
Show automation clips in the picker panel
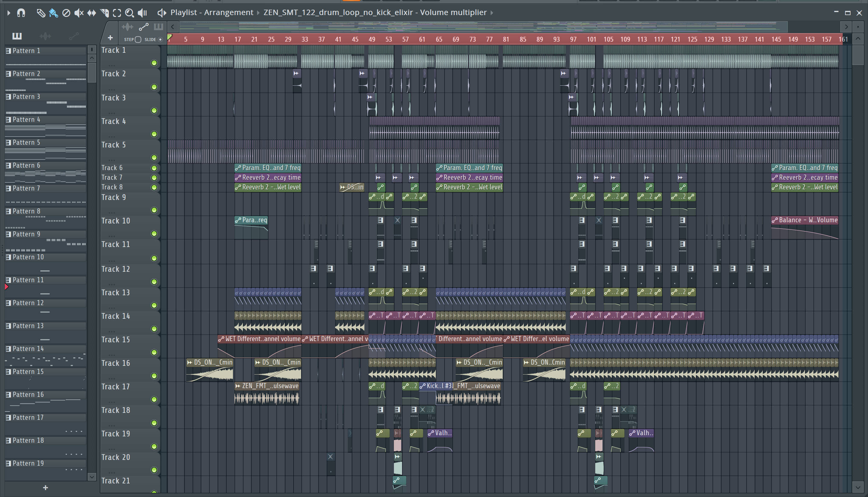click(x=74, y=36)
